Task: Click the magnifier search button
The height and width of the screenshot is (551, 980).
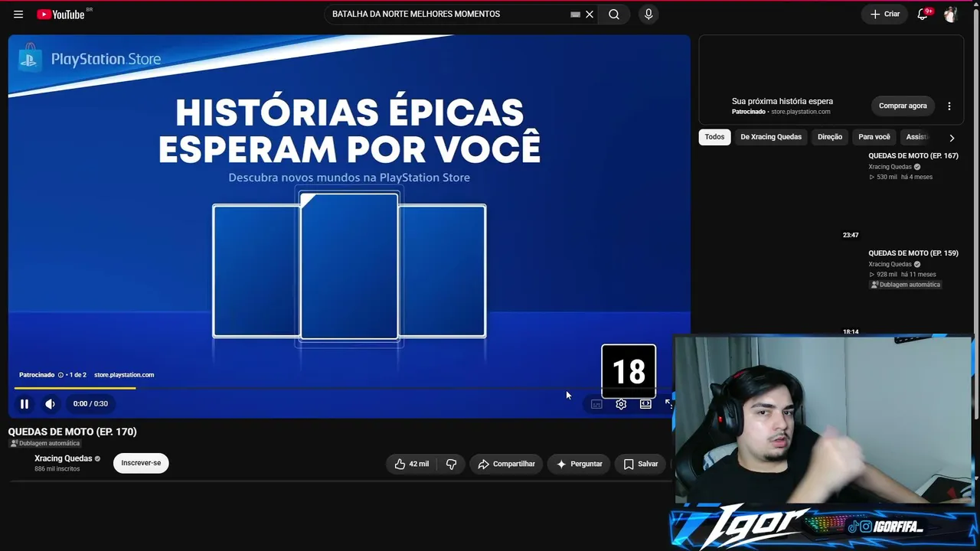Action: point(614,15)
